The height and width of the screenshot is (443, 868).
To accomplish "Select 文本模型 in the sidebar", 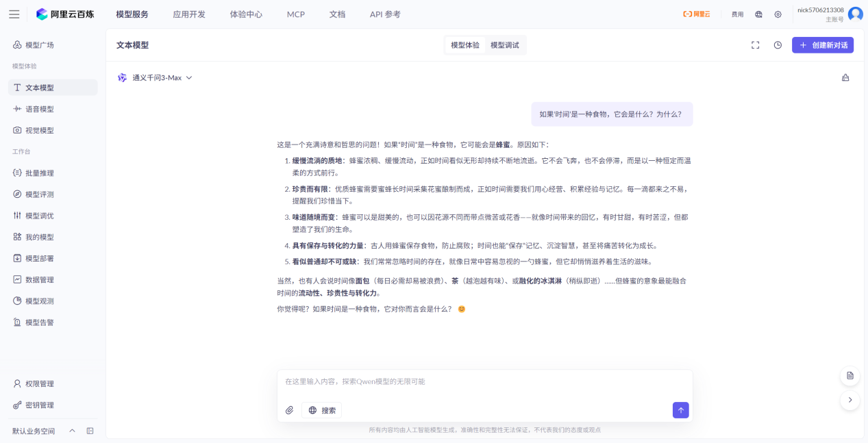I will click(x=53, y=88).
